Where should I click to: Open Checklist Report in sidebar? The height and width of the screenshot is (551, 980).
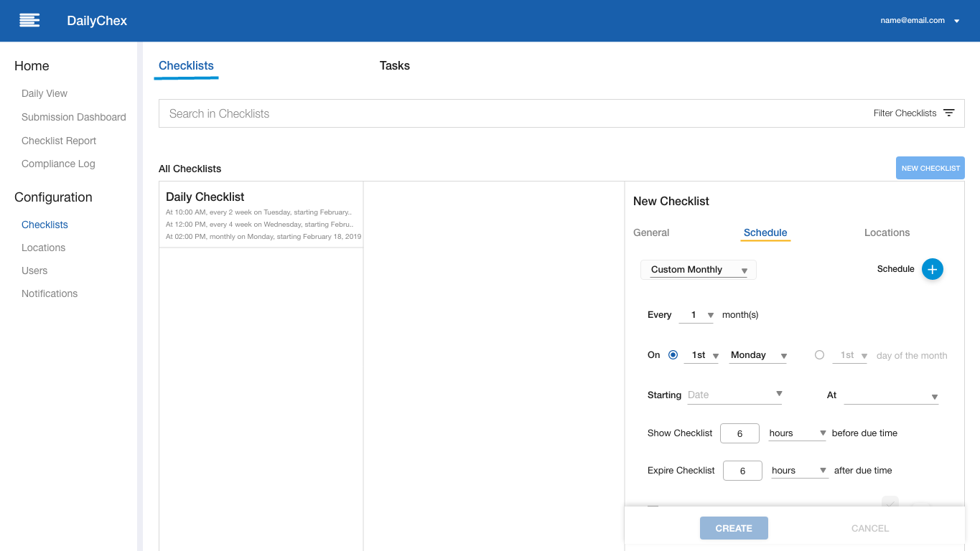pos(59,141)
